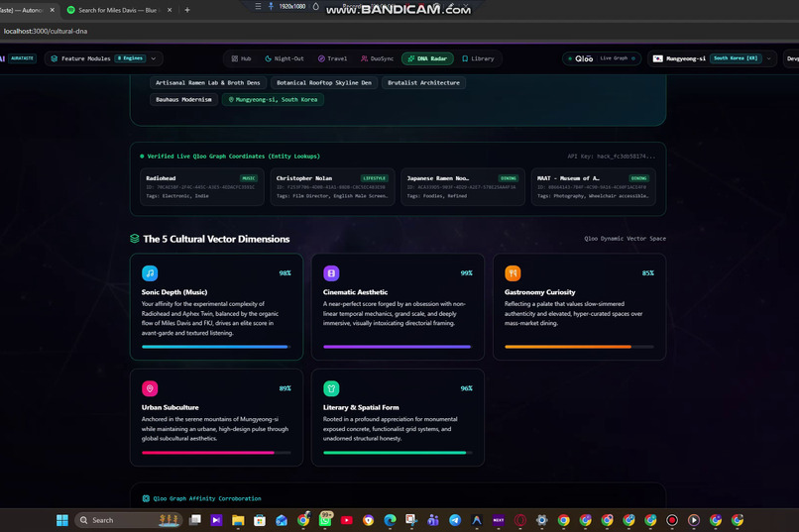Click the Sonic Depth blue progress bar
The width and height of the screenshot is (799, 532).
(216, 347)
